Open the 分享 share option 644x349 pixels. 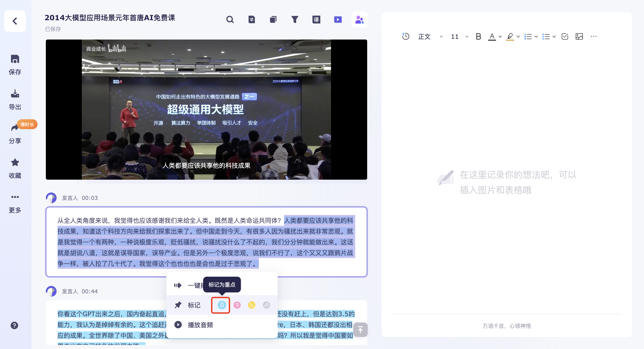pos(15,134)
